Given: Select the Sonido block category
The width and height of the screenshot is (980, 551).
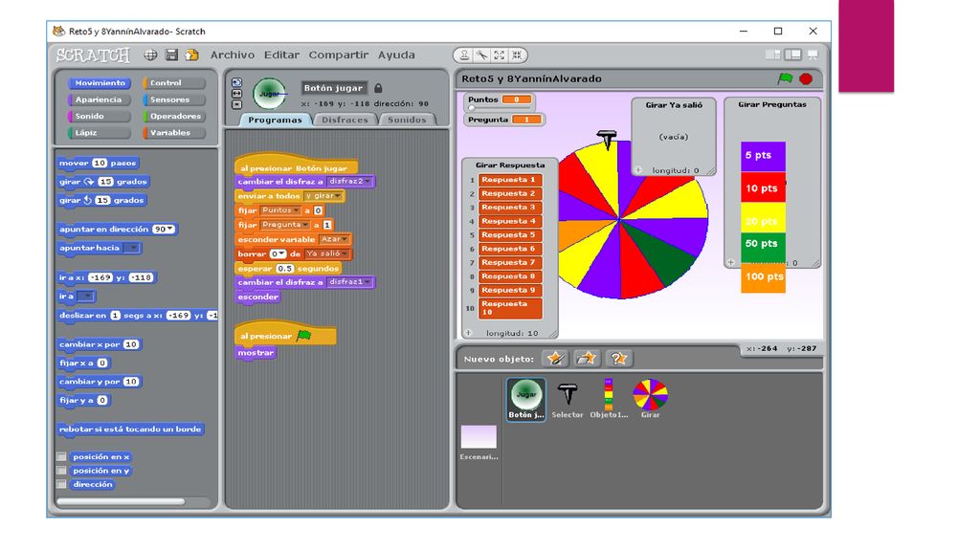Looking at the screenshot, I should 99,116.
